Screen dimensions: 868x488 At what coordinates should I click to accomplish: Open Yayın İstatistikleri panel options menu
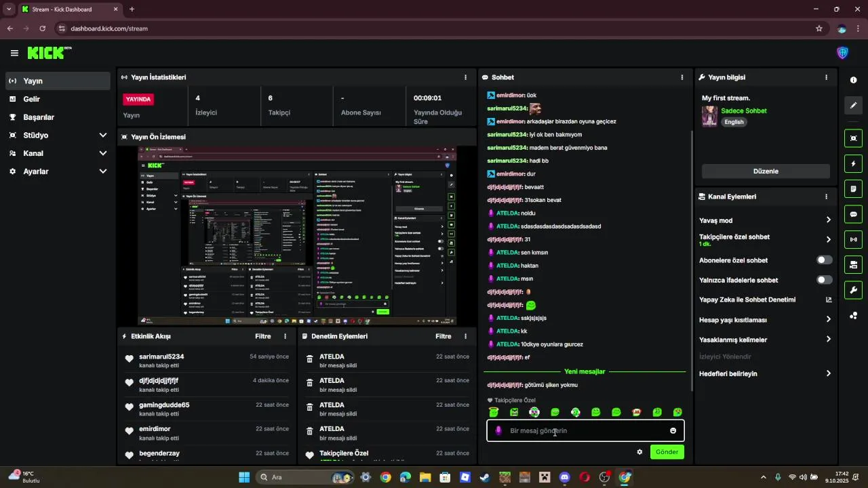[x=465, y=78]
